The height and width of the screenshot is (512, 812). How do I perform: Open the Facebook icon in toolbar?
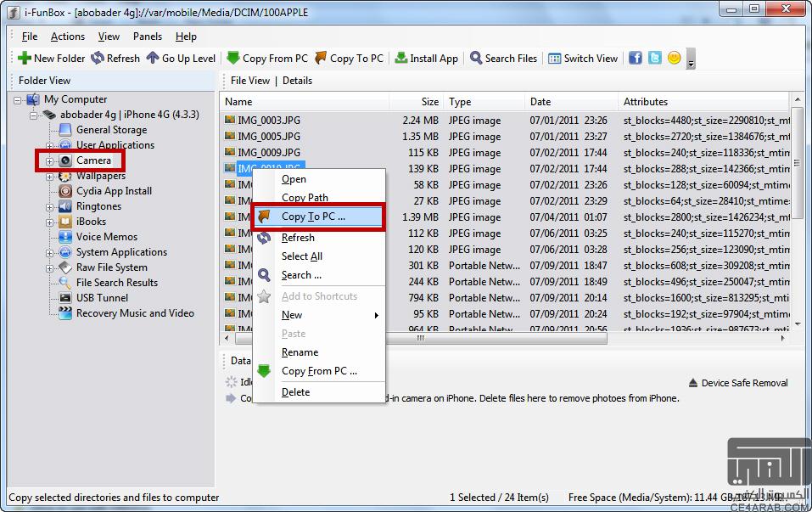pyautogui.click(x=636, y=58)
